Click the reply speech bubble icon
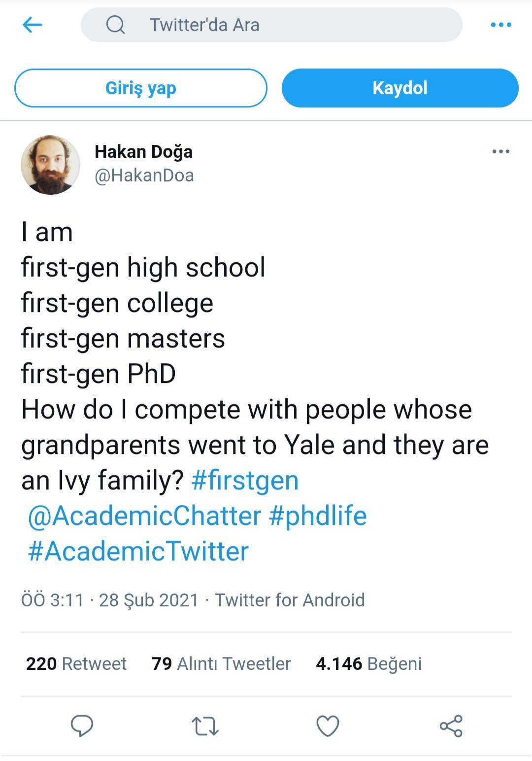 82,726
